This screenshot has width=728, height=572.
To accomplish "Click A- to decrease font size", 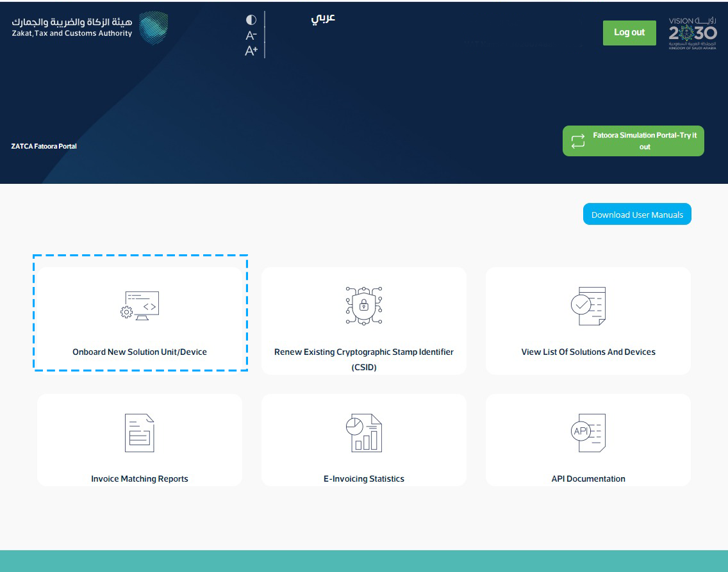I will [250, 35].
